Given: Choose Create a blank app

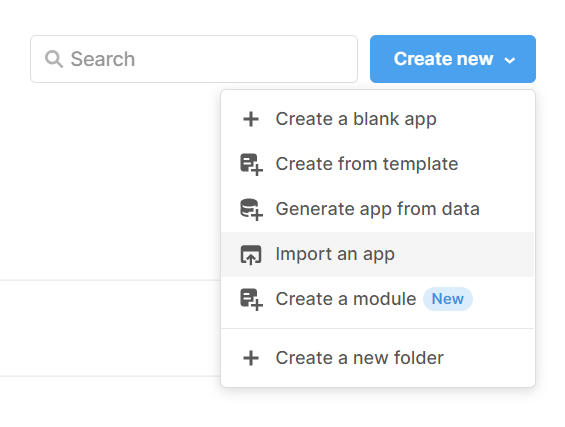Looking at the screenshot, I should 377,119.
